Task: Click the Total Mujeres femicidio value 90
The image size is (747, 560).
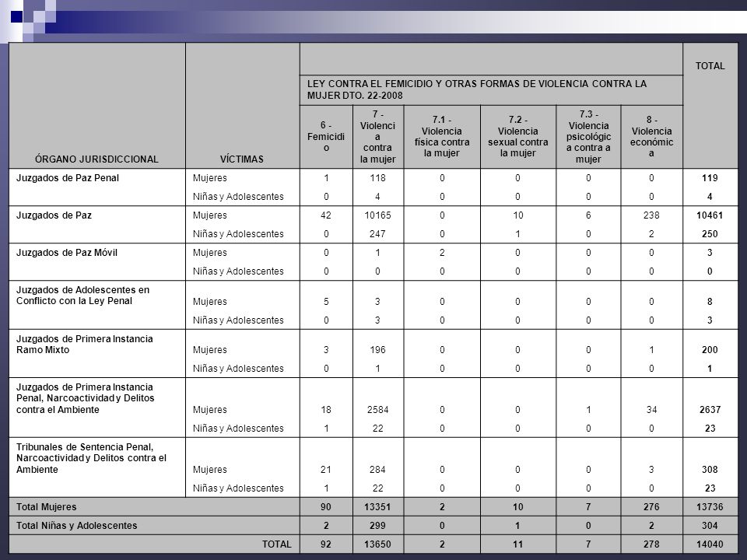Action: tap(326, 507)
